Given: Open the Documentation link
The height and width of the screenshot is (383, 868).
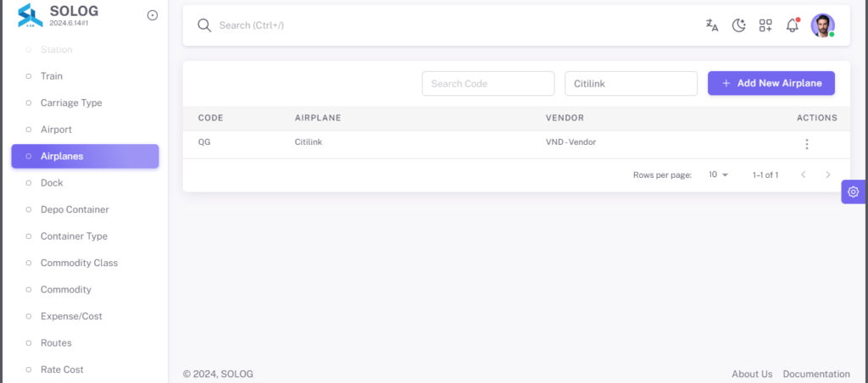Looking at the screenshot, I should 816,375.
